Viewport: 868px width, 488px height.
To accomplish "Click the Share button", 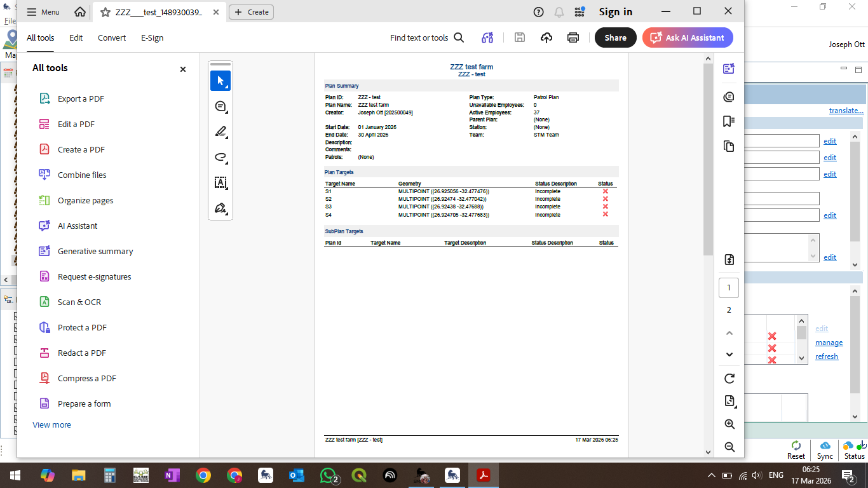I will coord(615,37).
